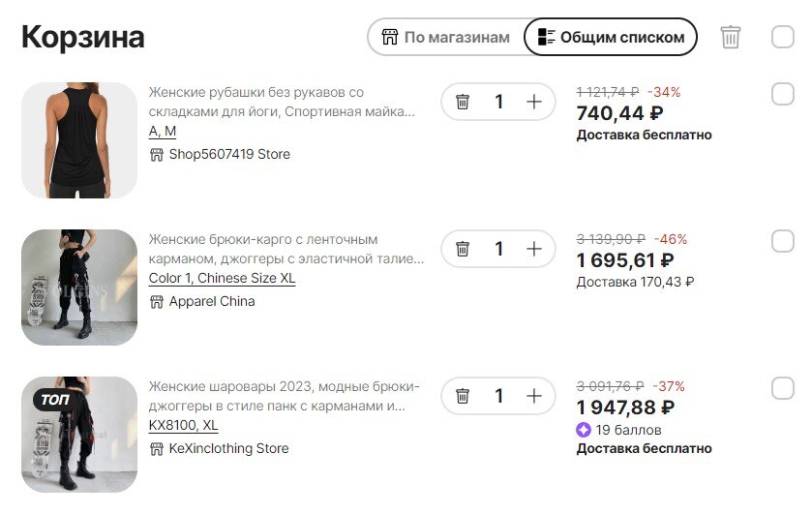
Task: Open Shop5607419 Store link
Action: (220, 154)
